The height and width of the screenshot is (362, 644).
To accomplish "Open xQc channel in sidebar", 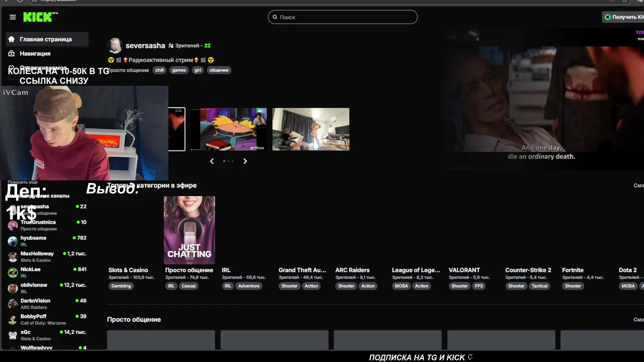I will click(47, 335).
